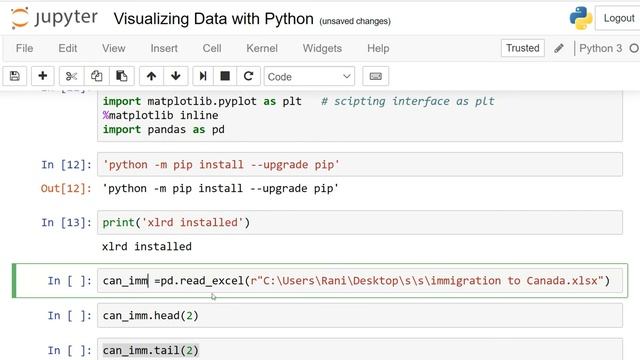
Task: Click the Jupyter logo
Action: tap(54, 18)
